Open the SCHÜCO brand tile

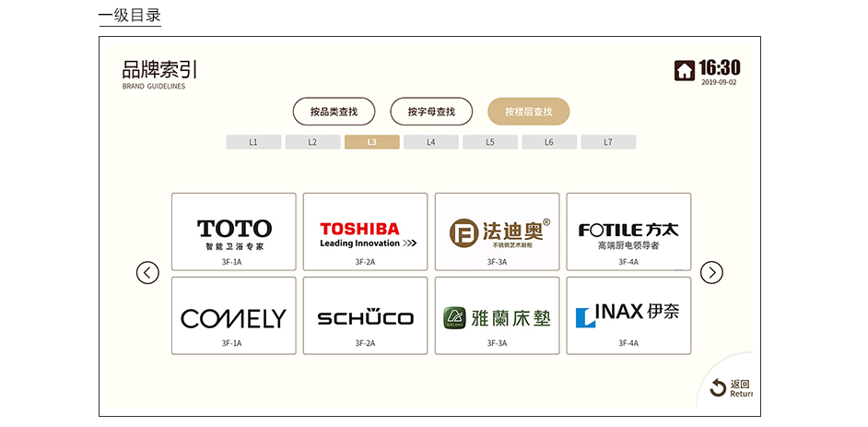(365, 315)
